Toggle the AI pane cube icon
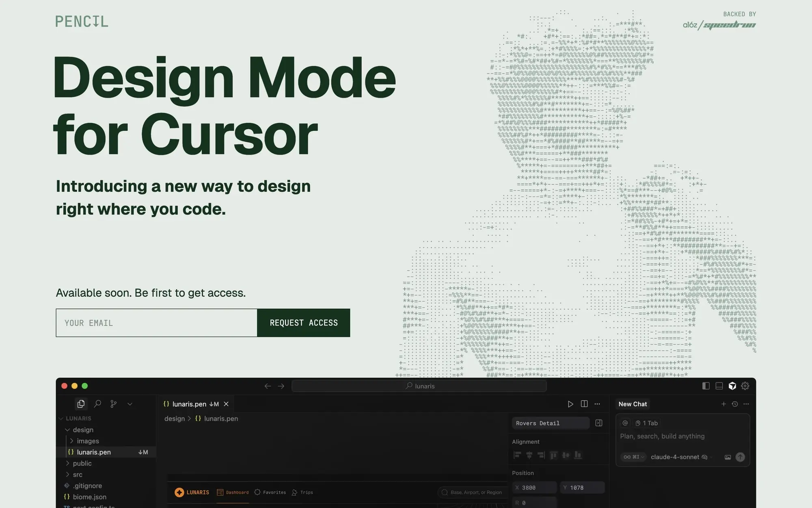812x508 pixels. pos(732,386)
